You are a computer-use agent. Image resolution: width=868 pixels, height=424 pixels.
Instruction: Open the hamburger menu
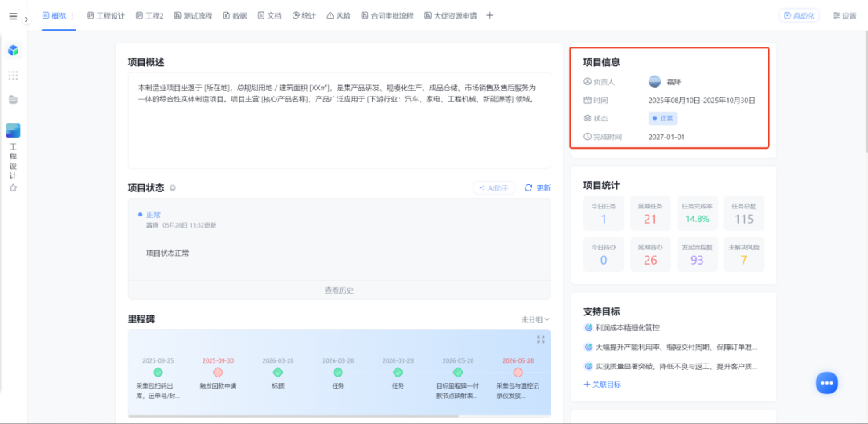coord(13,16)
